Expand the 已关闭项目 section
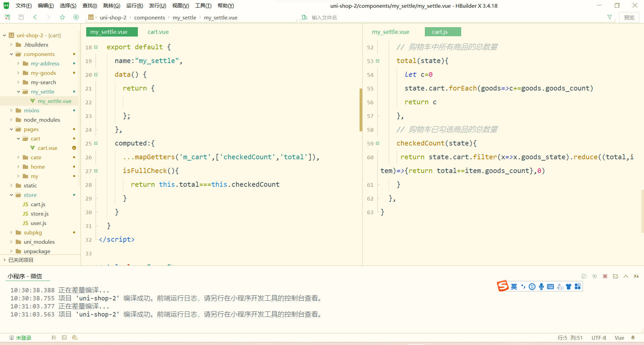The height and width of the screenshot is (345, 644). 4,260
